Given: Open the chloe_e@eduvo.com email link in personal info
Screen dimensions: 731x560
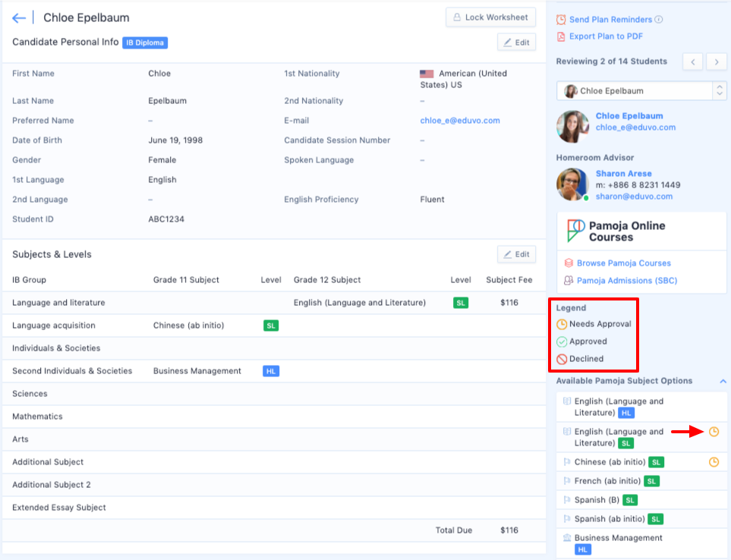Looking at the screenshot, I should 459,121.
